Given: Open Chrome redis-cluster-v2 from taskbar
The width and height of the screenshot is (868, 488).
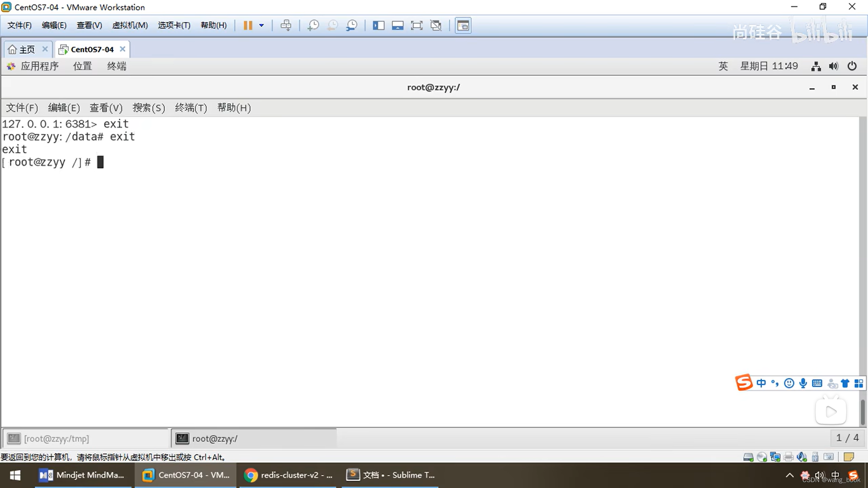Looking at the screenshot, I should [288, 475].
